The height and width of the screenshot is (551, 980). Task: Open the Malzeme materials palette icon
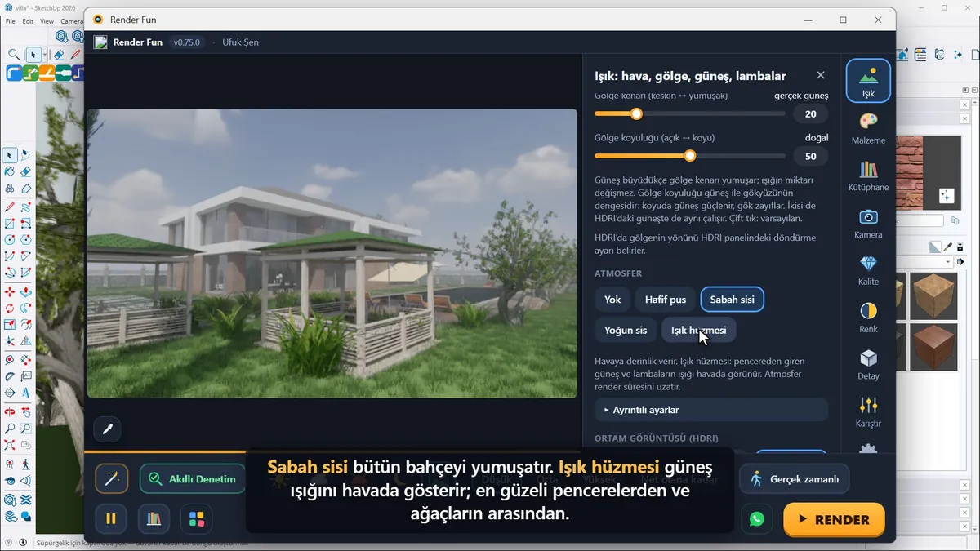pyautogui.click(x=868, y=127)
